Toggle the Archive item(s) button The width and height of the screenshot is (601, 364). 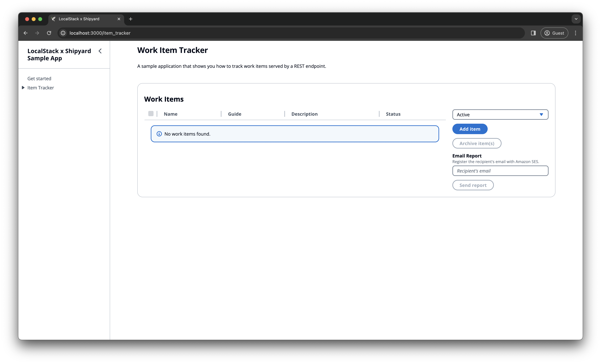[477, 143]
